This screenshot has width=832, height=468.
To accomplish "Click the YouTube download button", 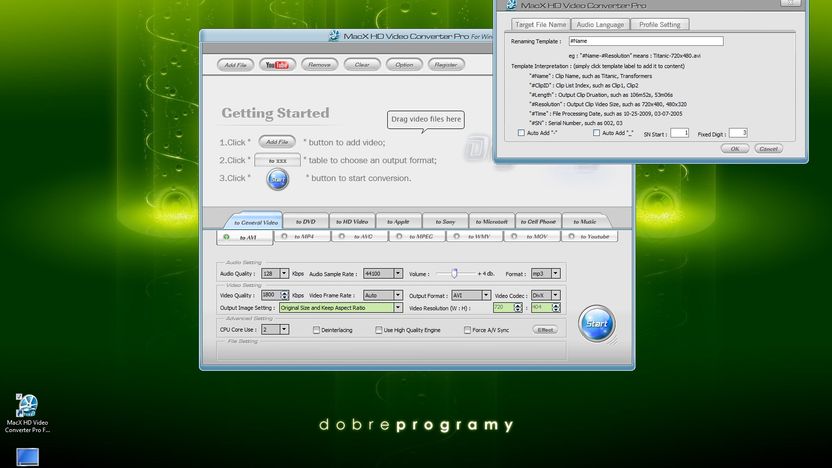I will point(277,65).
